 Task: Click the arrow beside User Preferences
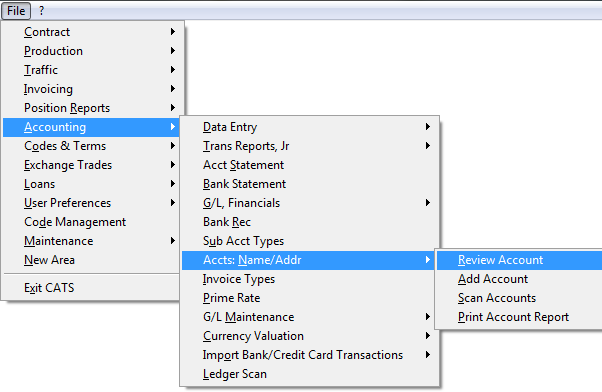pyautogui.click(x=173, y=203)
